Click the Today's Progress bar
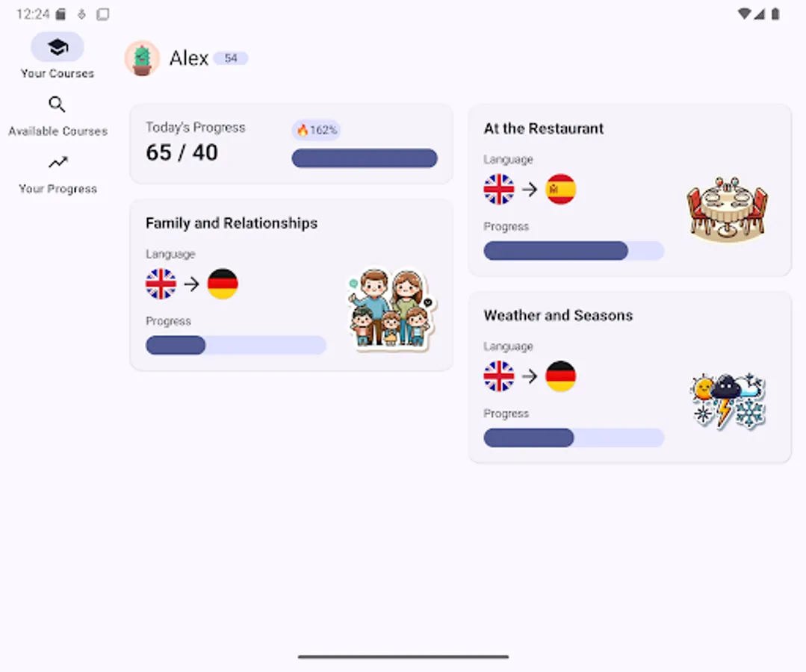 (364, 158)
